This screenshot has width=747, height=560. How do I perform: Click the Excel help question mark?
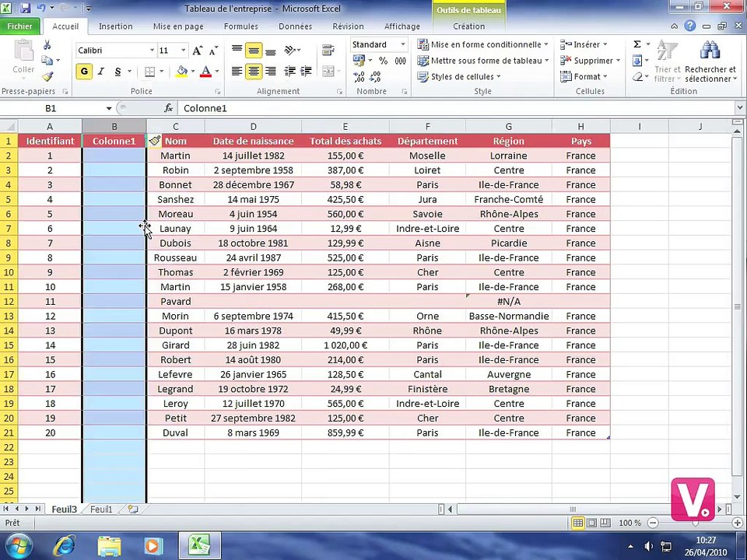(x=690, y=26)
